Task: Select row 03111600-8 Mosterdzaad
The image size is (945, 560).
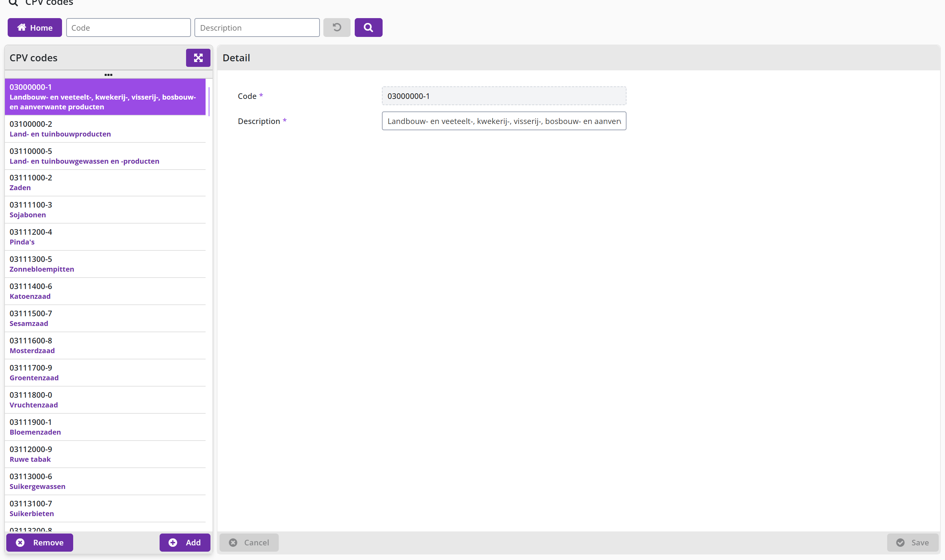Action: (105, 346)
